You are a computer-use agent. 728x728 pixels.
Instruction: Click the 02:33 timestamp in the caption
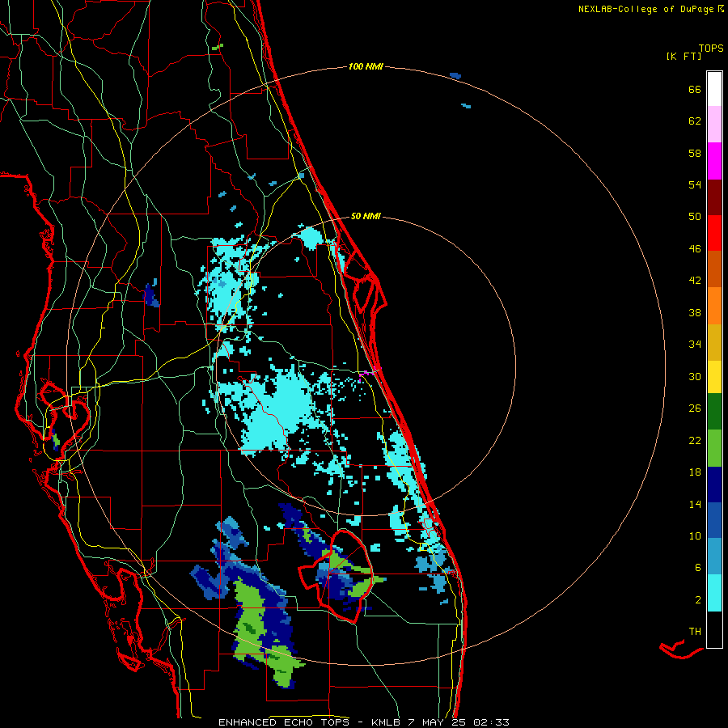point(491,722)
